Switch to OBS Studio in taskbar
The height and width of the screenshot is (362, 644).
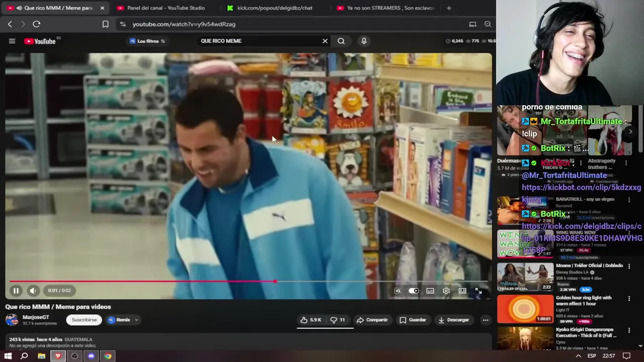click(x=74, y=356)
